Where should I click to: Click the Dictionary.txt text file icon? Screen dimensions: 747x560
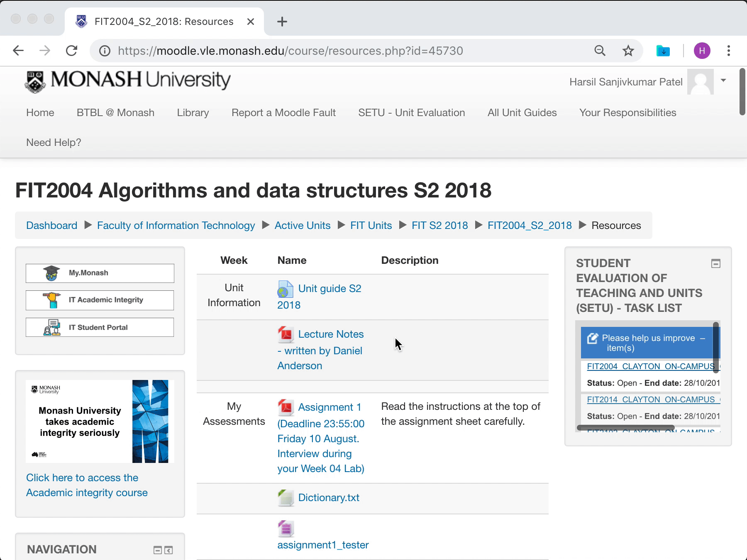coord(286,498)
